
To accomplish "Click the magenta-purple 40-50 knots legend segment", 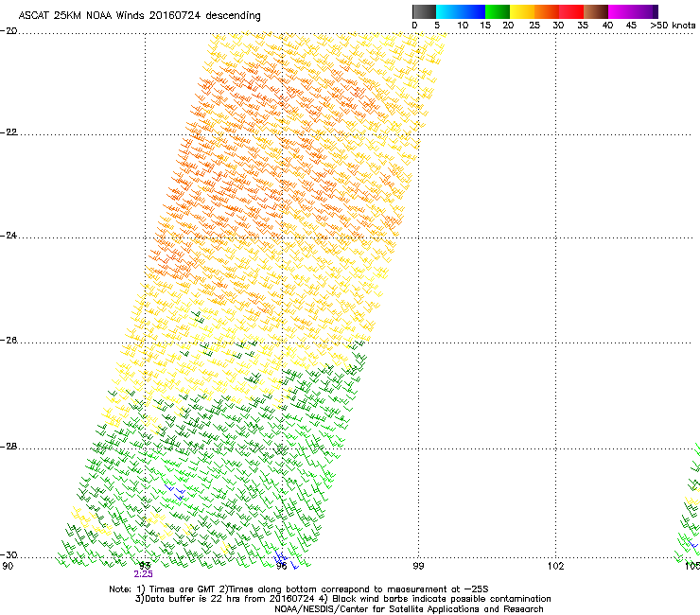I will click(x=633, y=11).
